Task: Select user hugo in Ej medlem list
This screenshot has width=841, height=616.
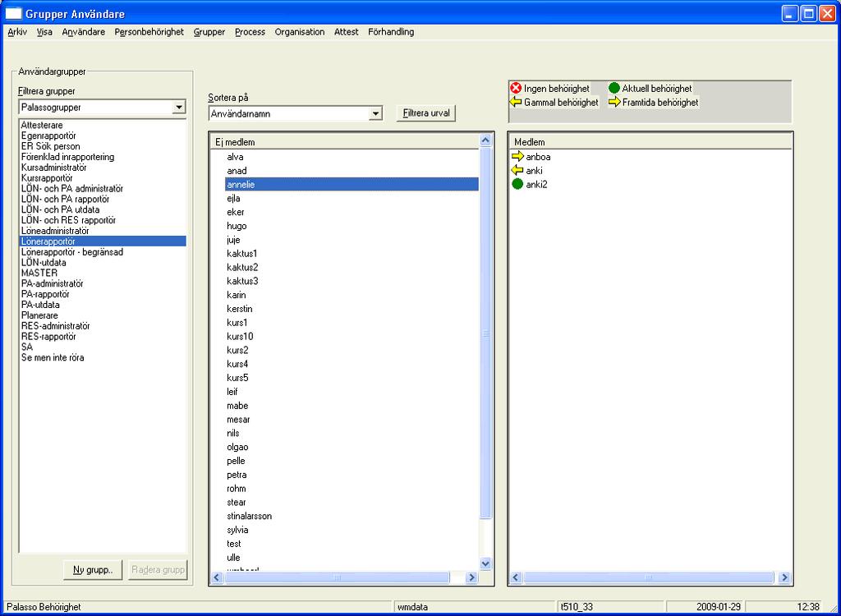Action: point(352,226)
